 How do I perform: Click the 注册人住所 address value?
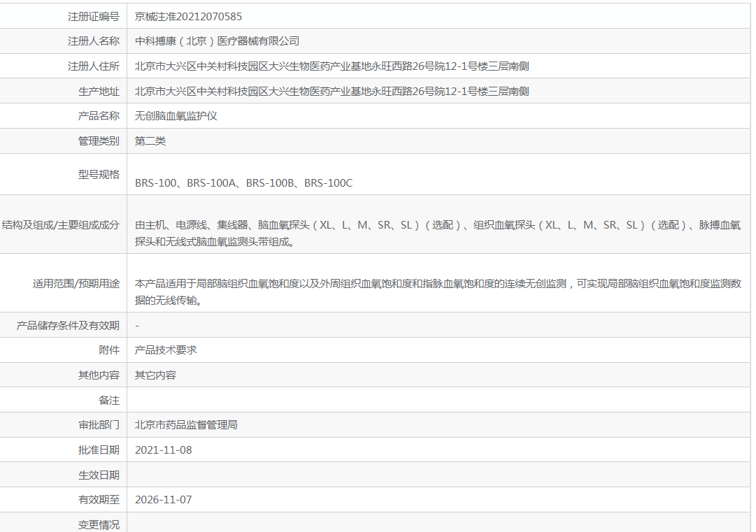pyautogui.click(x=331, y=66)
